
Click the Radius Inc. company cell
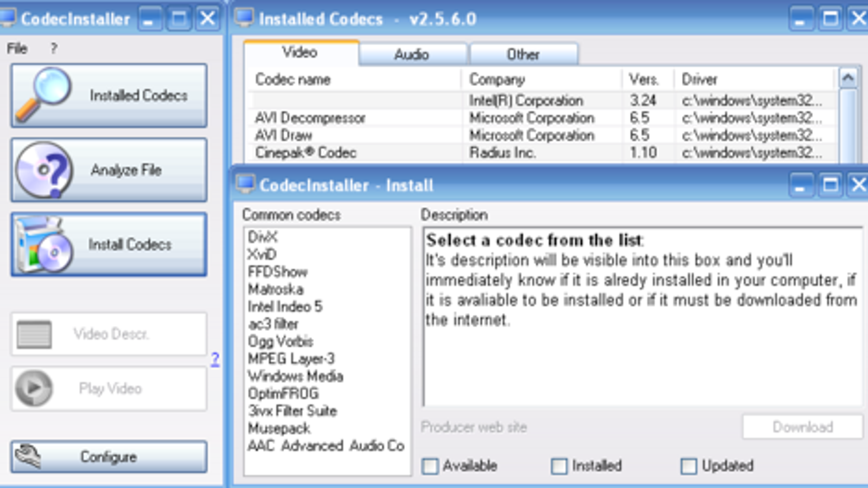[502, 152]
